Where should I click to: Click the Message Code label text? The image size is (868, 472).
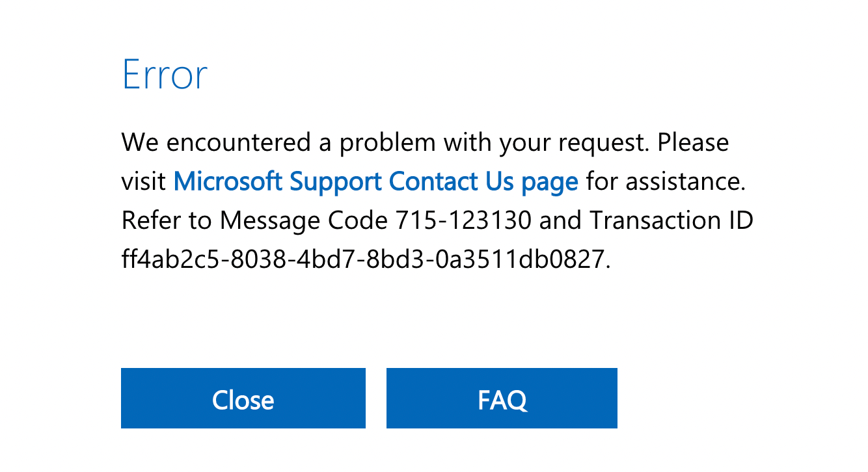pos(303,222)
